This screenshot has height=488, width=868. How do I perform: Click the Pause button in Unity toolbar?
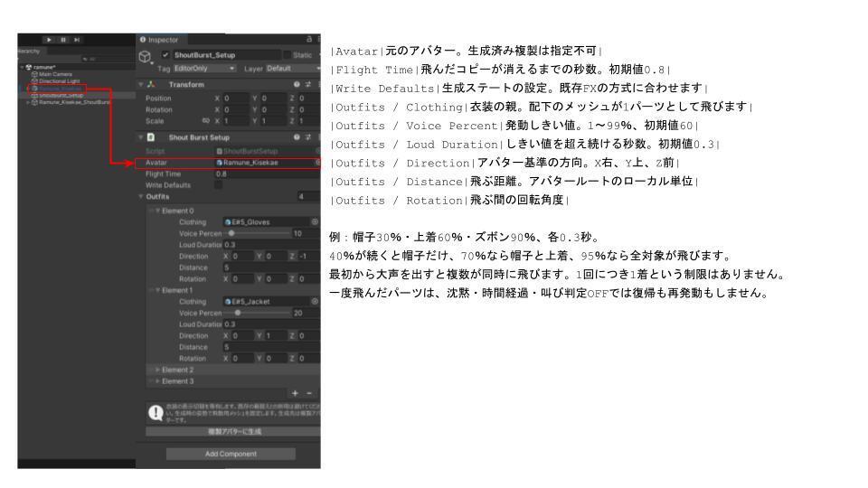63,40
